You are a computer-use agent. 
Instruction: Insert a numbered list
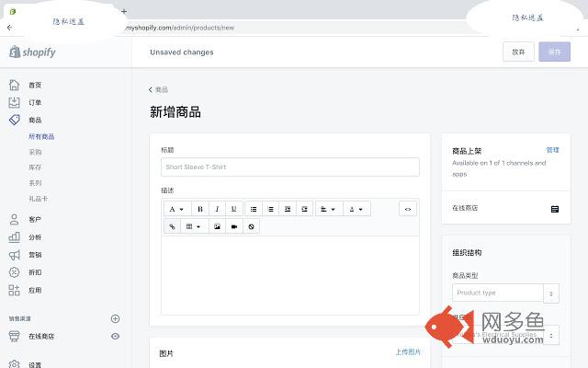coord(270,209)
